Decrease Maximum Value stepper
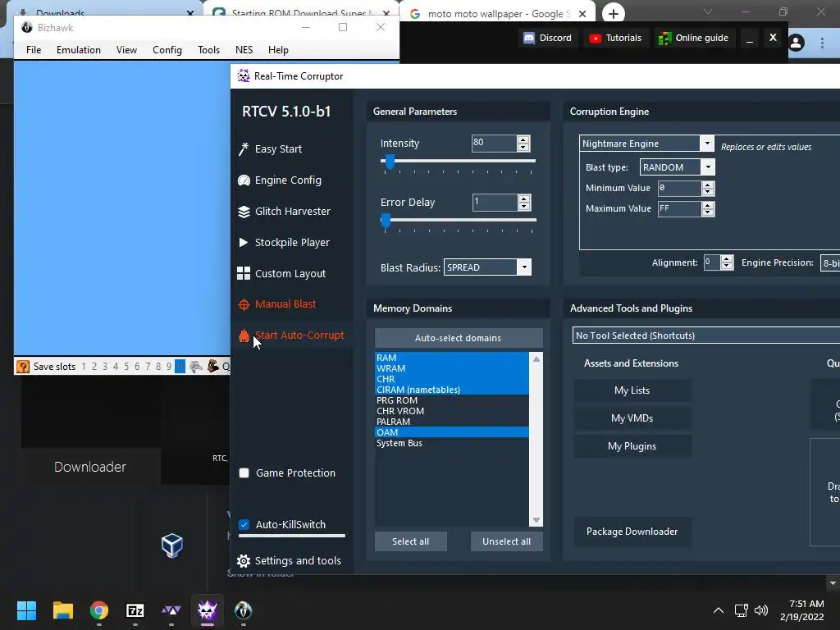840x630 pixels. click(708, 212)
